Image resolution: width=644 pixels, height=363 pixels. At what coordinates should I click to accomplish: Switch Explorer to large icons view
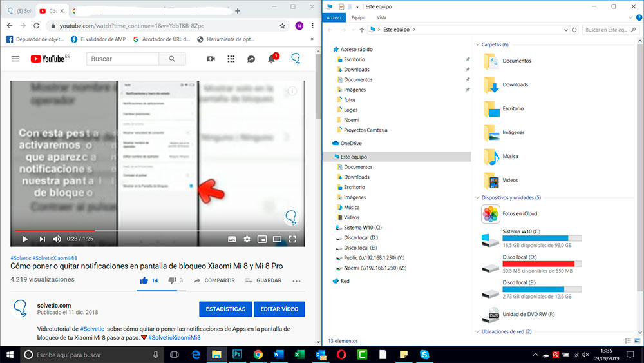pos(637,341)
